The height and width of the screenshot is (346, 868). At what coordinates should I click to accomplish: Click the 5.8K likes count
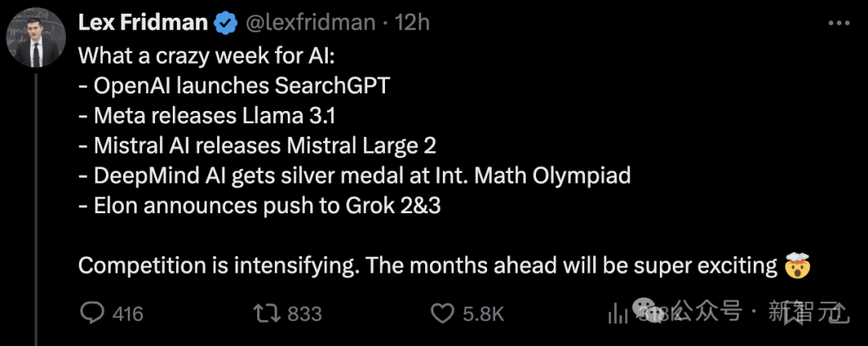click(x=483, y=315)
